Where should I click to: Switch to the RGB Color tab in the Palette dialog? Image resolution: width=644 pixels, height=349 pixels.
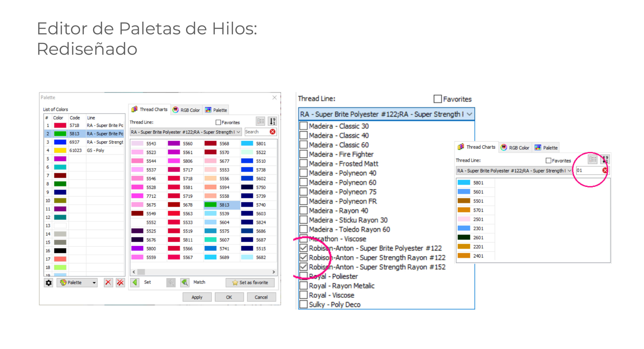(186, 110)
